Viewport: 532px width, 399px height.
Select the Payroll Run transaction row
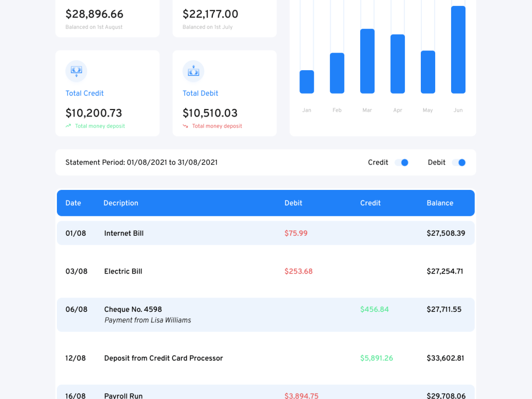tap(265, 392)
